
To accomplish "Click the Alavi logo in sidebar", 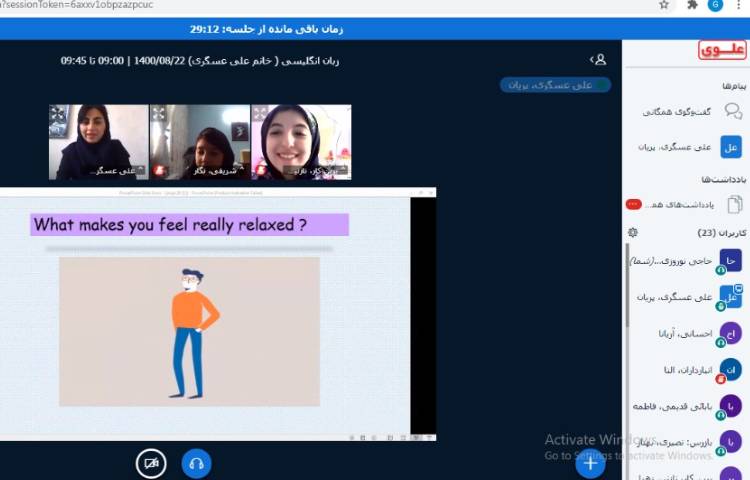I will point(722,51).
